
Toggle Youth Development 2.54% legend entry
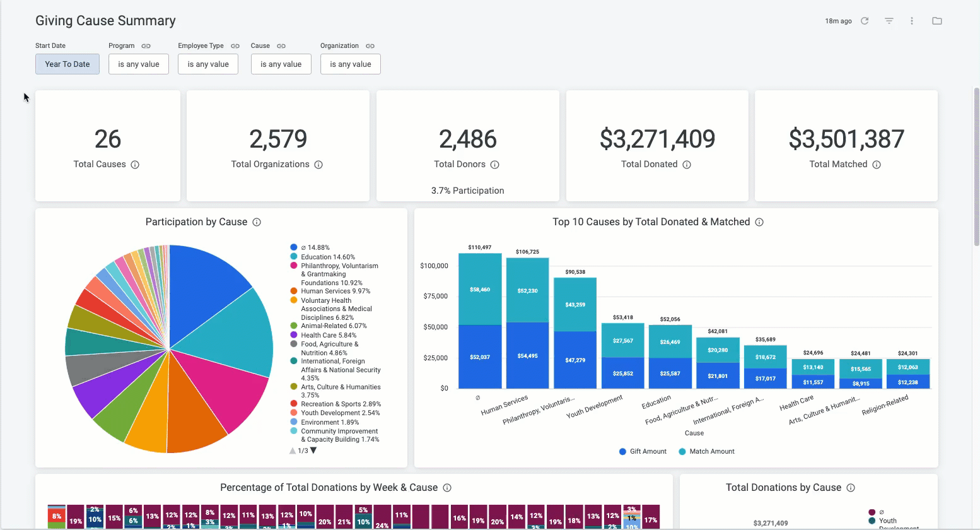[x=335, y=413]
